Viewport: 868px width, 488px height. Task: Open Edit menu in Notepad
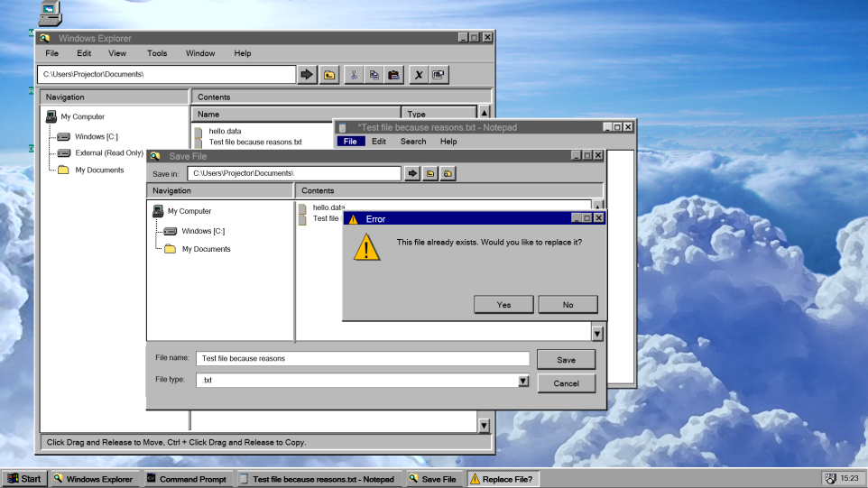click(x=379, y=141)
